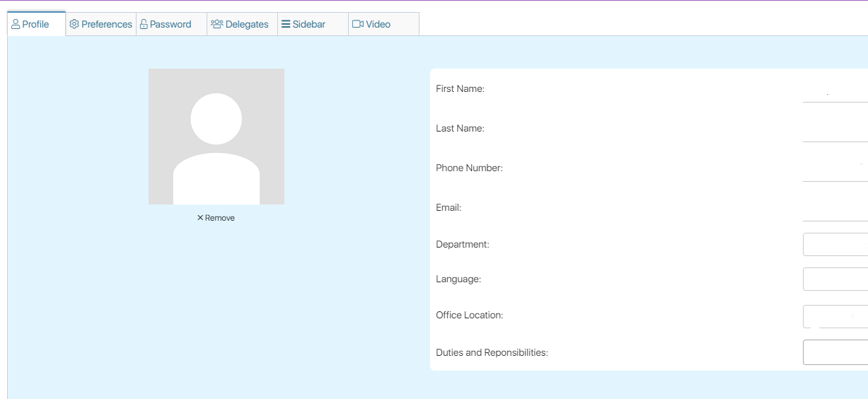Focus the First Name input field
The image size is (868, 399).
pyautogui.click(x=835, y=92)
